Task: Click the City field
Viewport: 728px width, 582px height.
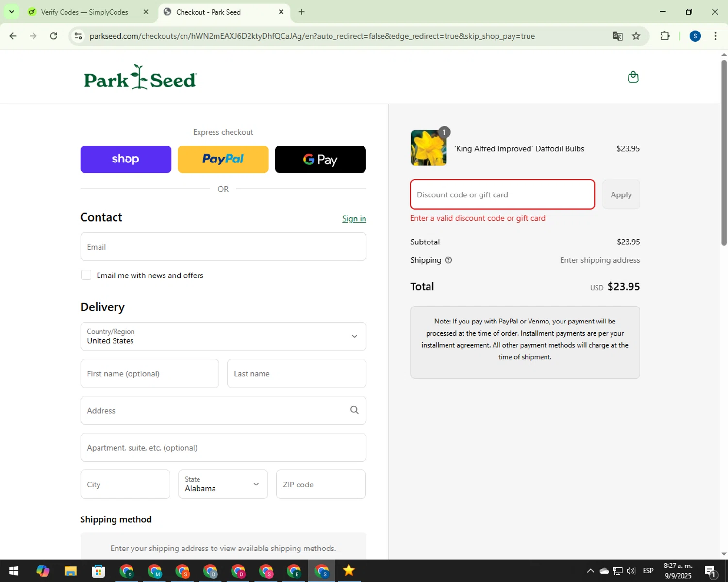Action: tap(125, 484)
